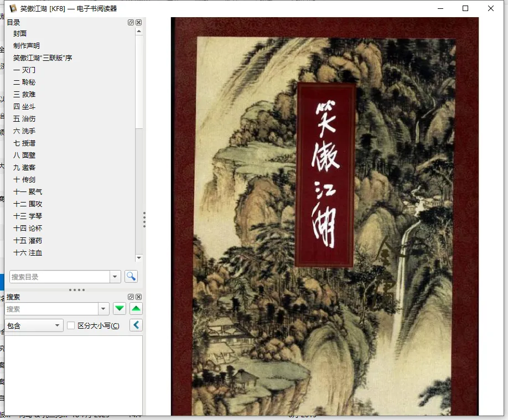Open 笑傲江湖"三联版"序 in the contents
The width and height of the screenshot is (508, 420).
coord(43,58)
